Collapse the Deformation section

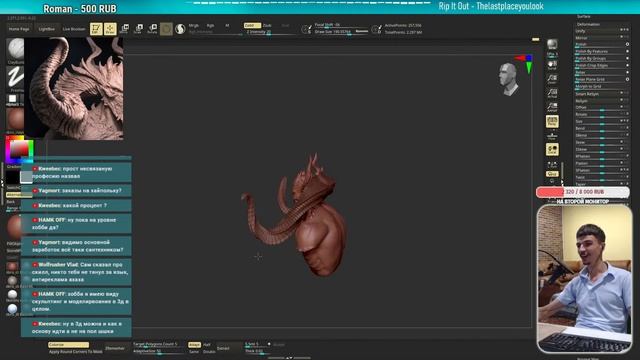click(588, 24)
